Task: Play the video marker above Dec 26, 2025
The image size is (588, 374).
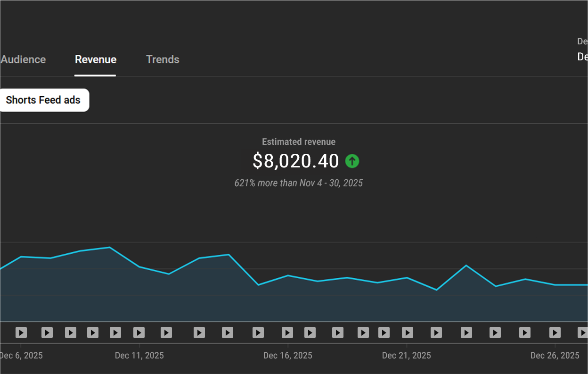Action: [555, 333]
